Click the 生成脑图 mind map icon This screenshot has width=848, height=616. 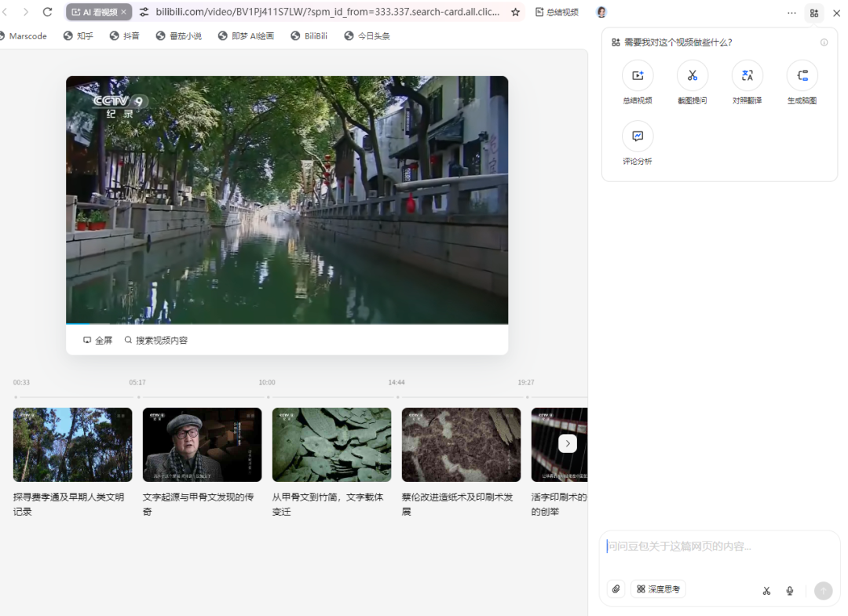click(802, 76)
